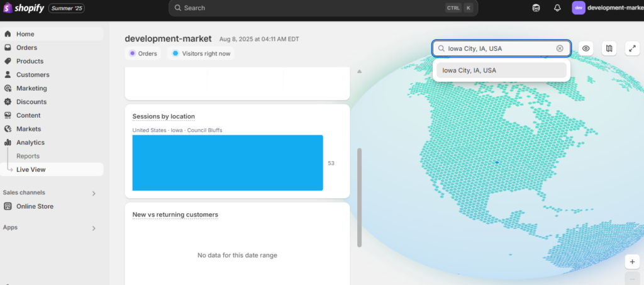The height and width of the screenshot is (285, 644).
Task: Click the Marketing target icon
Action: pyautogui.click(x=8, y=88)
